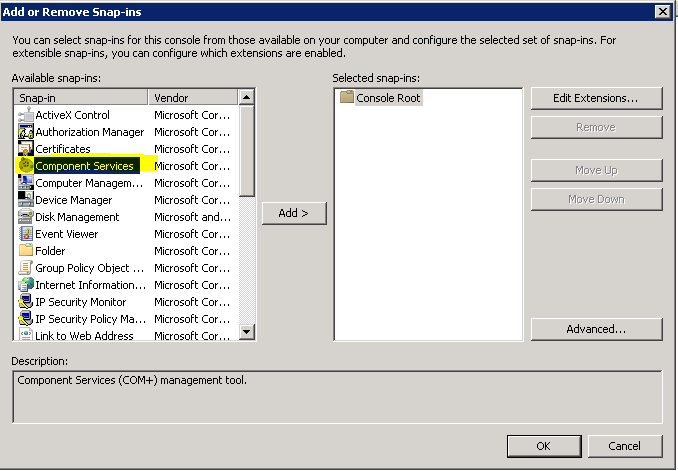This screenshot has height=471, width=678.
Task: Select Component Services in the list
Action: pos(84,166)
